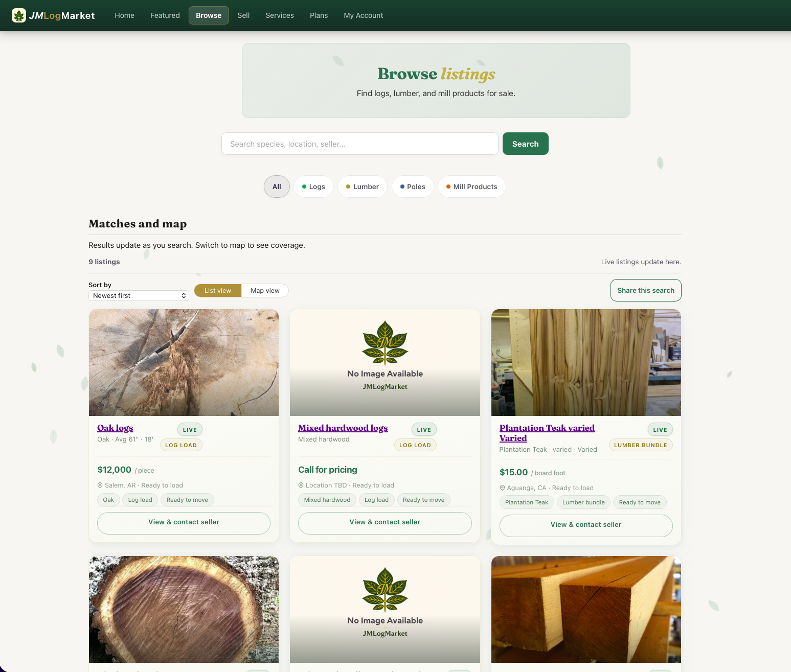Open the Plantation Teak card thumbnail

click(585, 362)
